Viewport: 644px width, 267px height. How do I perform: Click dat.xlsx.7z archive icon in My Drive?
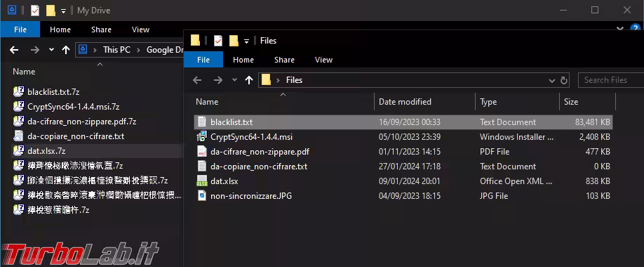(18, 150)
